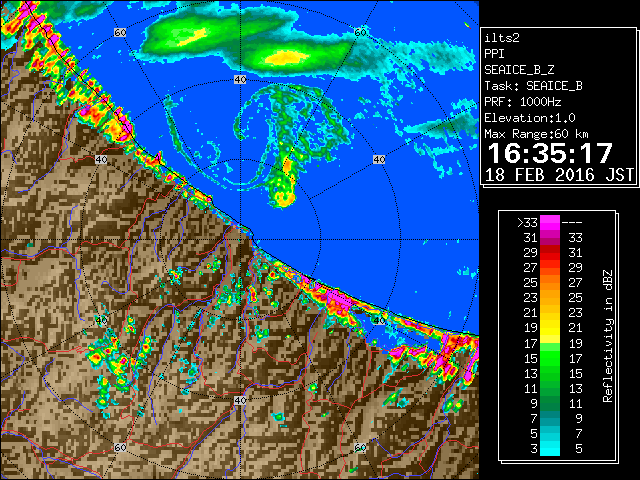Select the date '18 FEB 2016 JST'

click(x=559, y=175)
